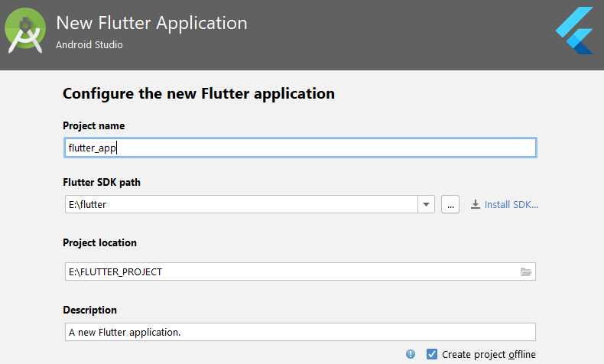This screenshot has height=364, width=604.
Task: Click the download icon beside Install SDK
Action: (476, 204)
